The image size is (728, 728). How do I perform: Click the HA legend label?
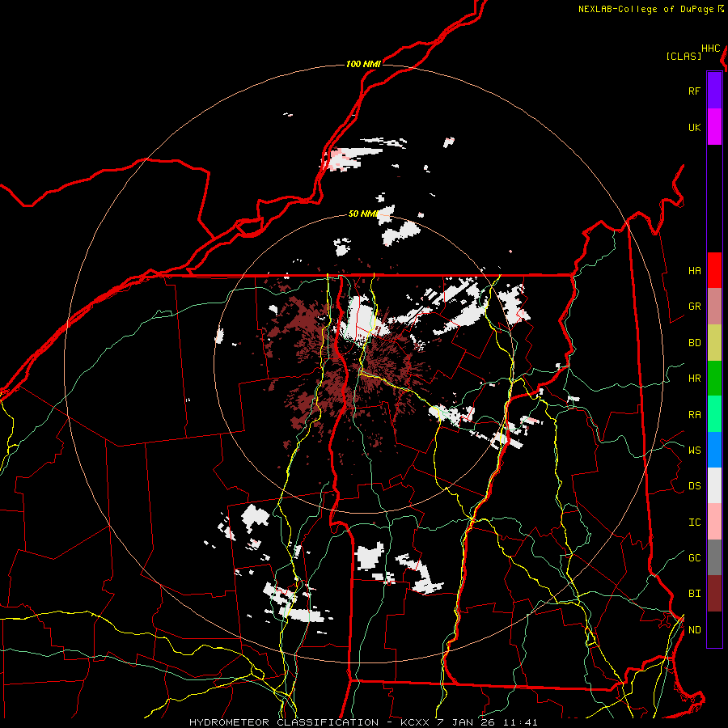point(694,271)
